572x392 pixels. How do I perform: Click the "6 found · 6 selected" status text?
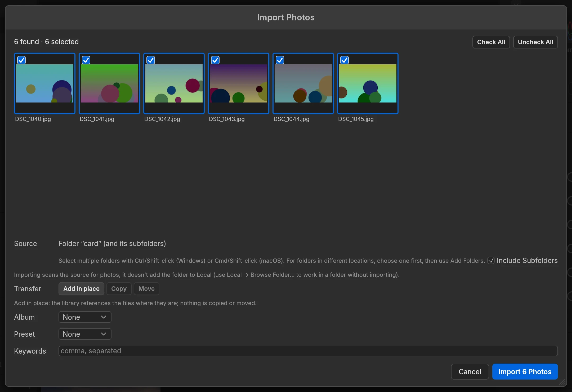(x=46, y=42)
